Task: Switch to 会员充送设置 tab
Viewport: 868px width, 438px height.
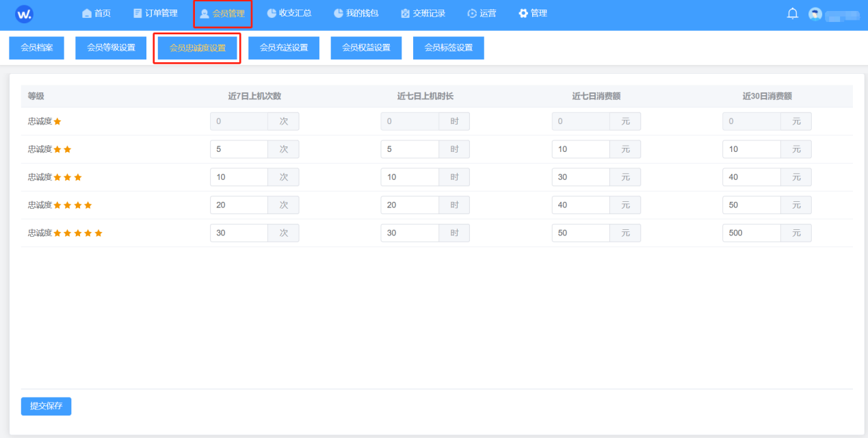Action: (284, 48)
